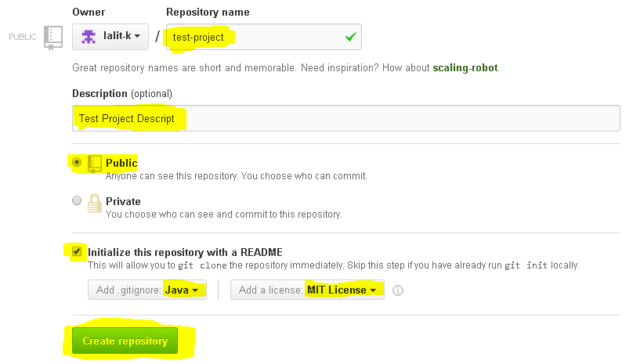633x364 pixels.
Task: Click the Create repository button
Action: (125, 341)
